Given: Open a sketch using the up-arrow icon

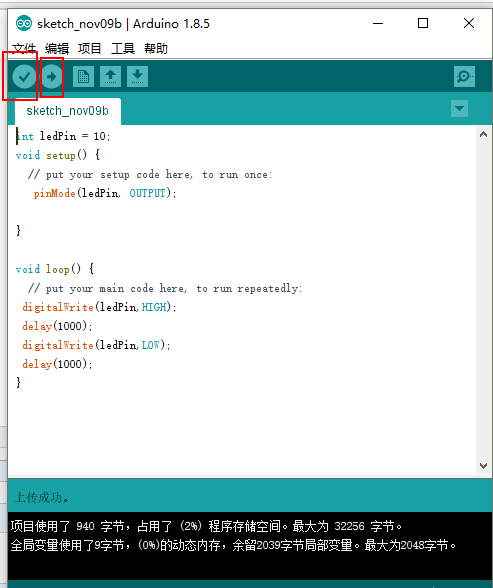Looking at the screenshot, I should click(x=110, y=76).
